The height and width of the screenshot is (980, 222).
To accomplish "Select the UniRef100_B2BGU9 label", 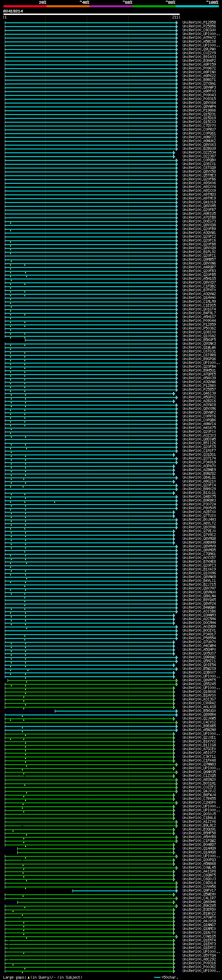I will 199,149.
